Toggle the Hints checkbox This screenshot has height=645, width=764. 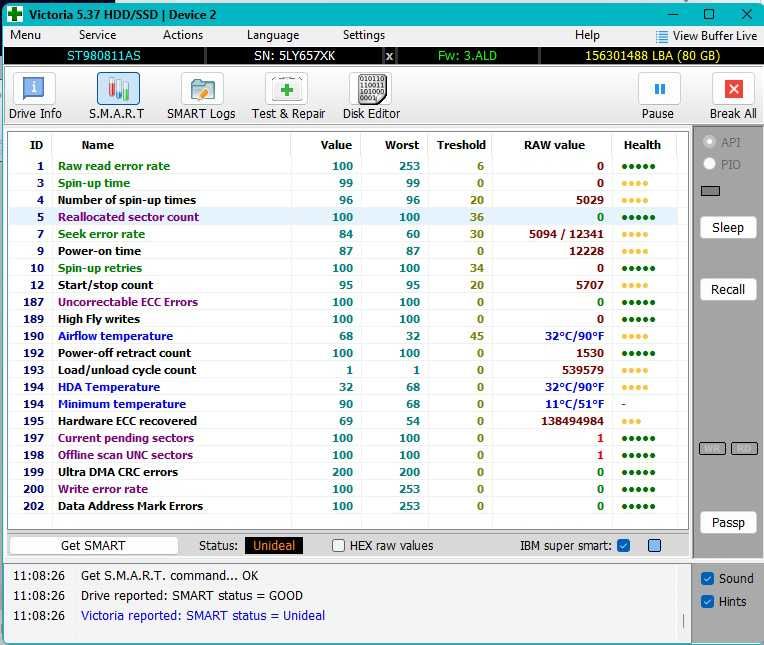(x=707, y=601)
